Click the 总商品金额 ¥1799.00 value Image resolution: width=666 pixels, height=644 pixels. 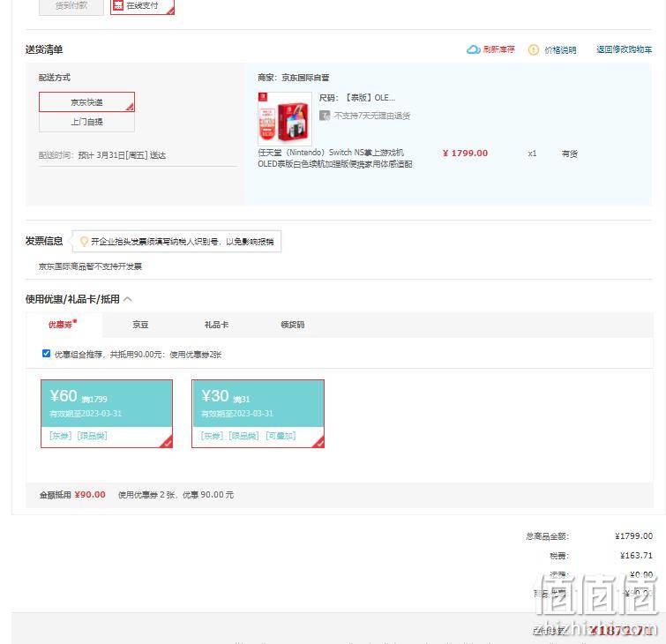(x=633, y=536)
